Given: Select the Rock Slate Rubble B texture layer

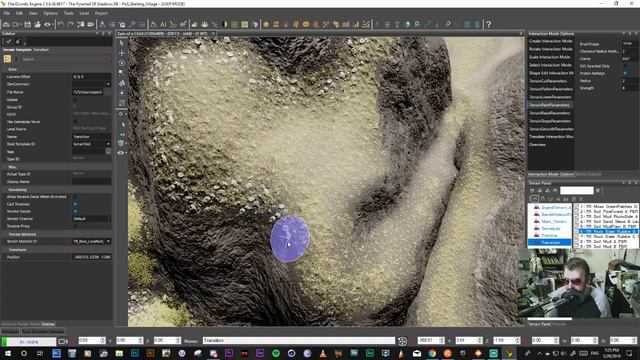Looking at the screenshot, I should pyautogui.click(x=608, y=231).
